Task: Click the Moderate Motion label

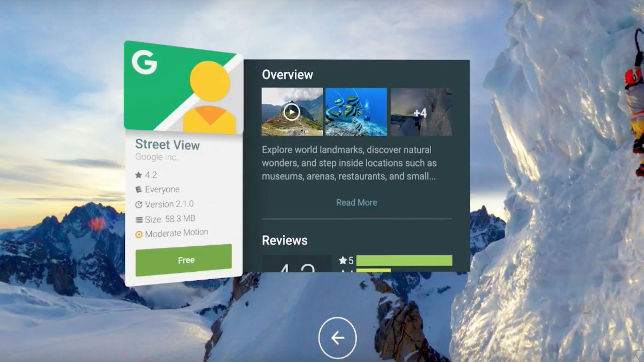Action: click(176, 233)
